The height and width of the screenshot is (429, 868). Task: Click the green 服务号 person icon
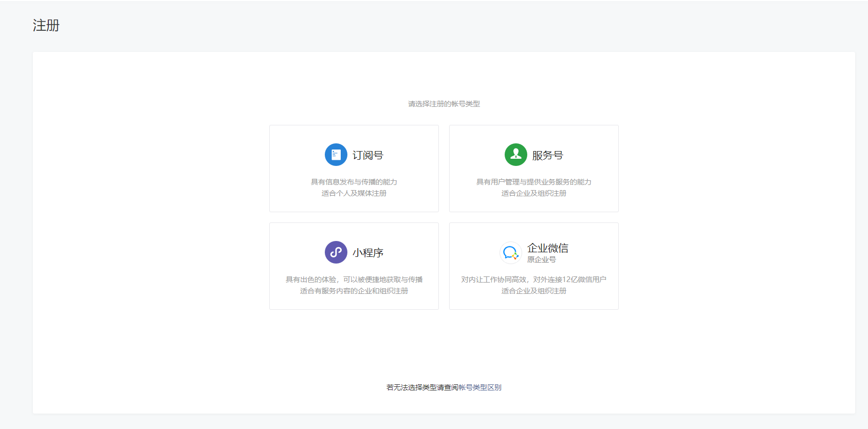516,155
